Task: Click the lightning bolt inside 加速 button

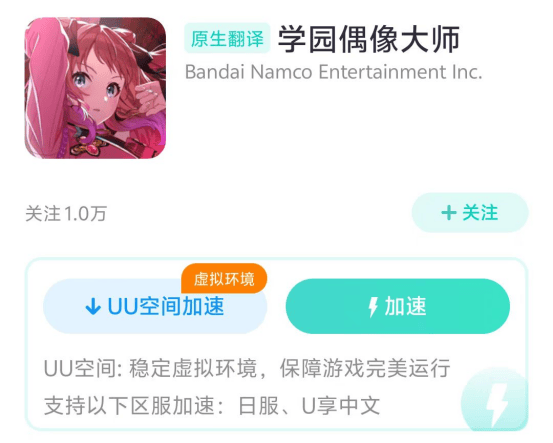Action: (373, 307)
